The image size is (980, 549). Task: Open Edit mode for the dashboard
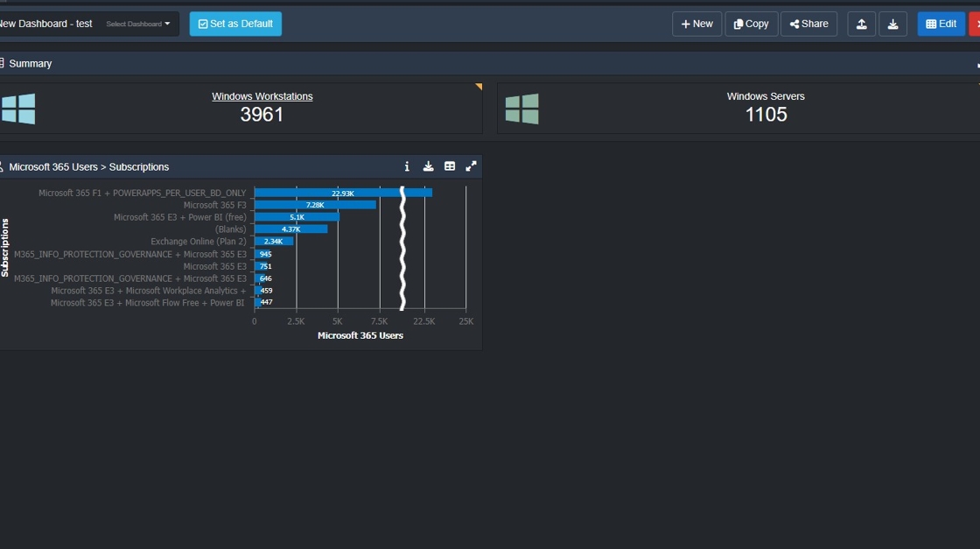click(x=941, y=24)
